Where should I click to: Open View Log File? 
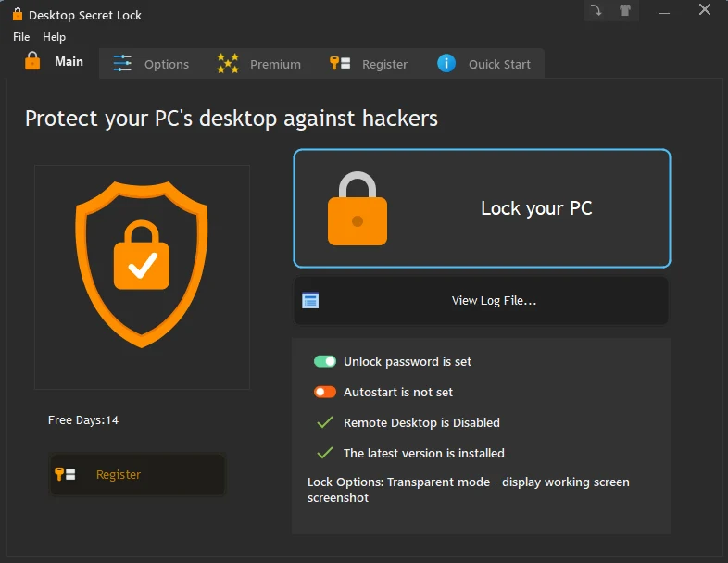click(481, 301)
